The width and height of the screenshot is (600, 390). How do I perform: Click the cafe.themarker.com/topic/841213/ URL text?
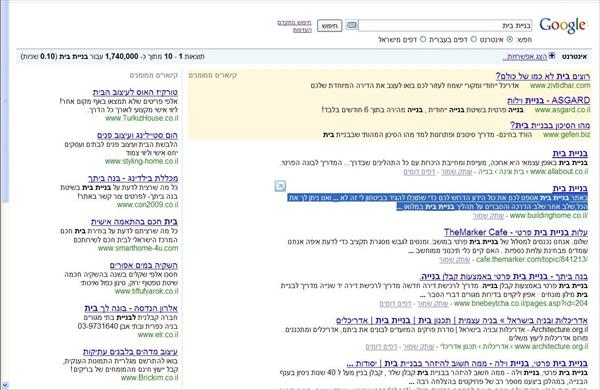click(532, 259)
